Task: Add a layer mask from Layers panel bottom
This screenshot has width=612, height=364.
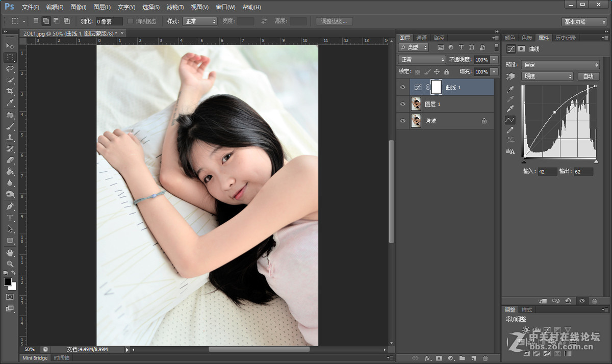Action: coord(439,358)
